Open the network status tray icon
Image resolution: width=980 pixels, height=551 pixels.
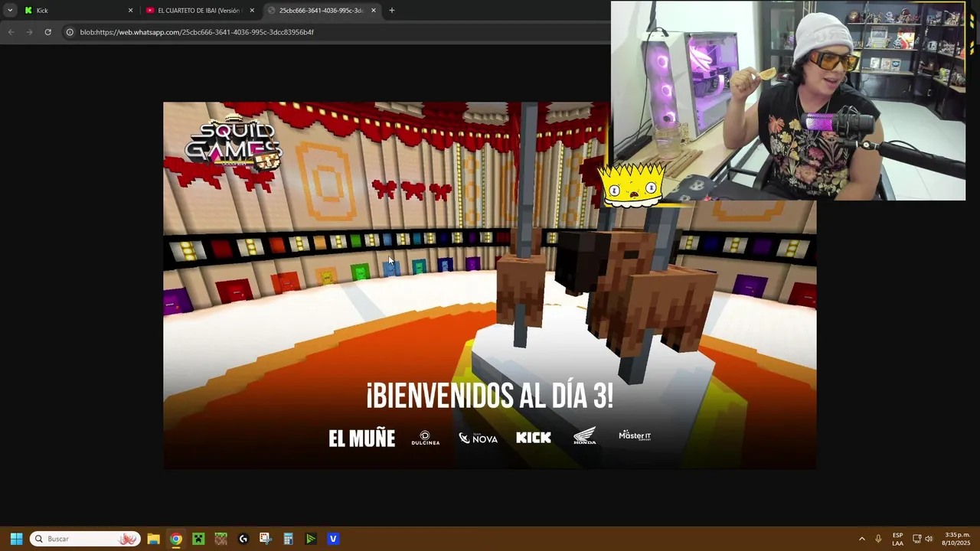click(916, 539)
